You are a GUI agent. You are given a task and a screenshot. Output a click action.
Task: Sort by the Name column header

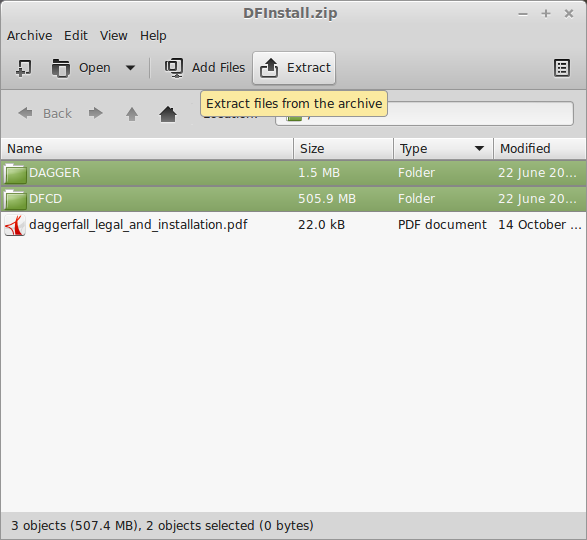[x=147, y=149]
